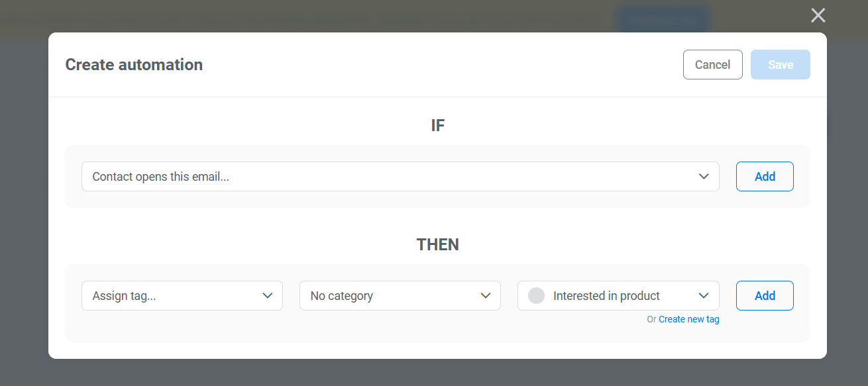Click Create new tag
This screenshot has width=868, height=386.
click(689, 319)
